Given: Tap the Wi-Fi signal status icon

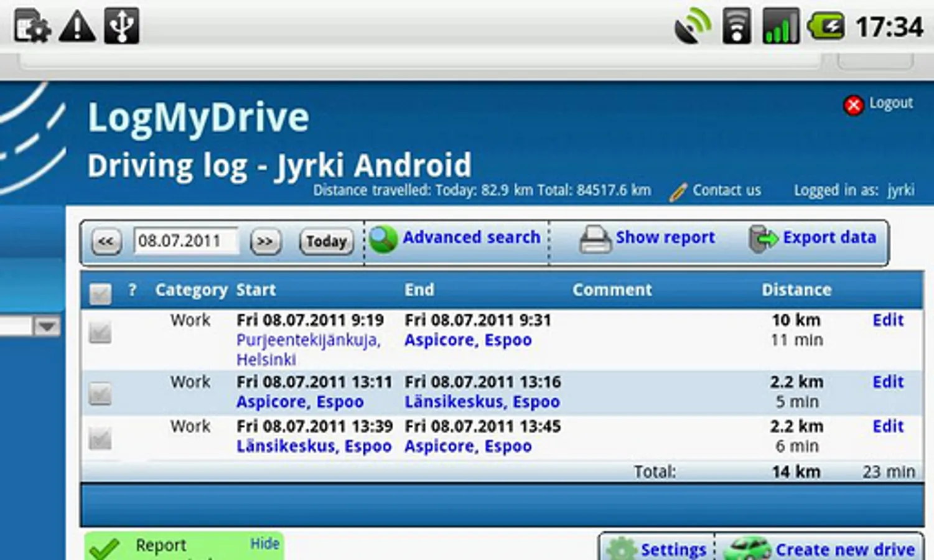Looking at the screenshot, I should [736, 27].
